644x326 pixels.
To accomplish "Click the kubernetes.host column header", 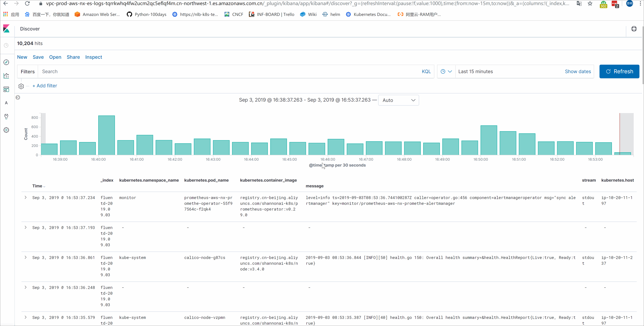I will [617, 180].
